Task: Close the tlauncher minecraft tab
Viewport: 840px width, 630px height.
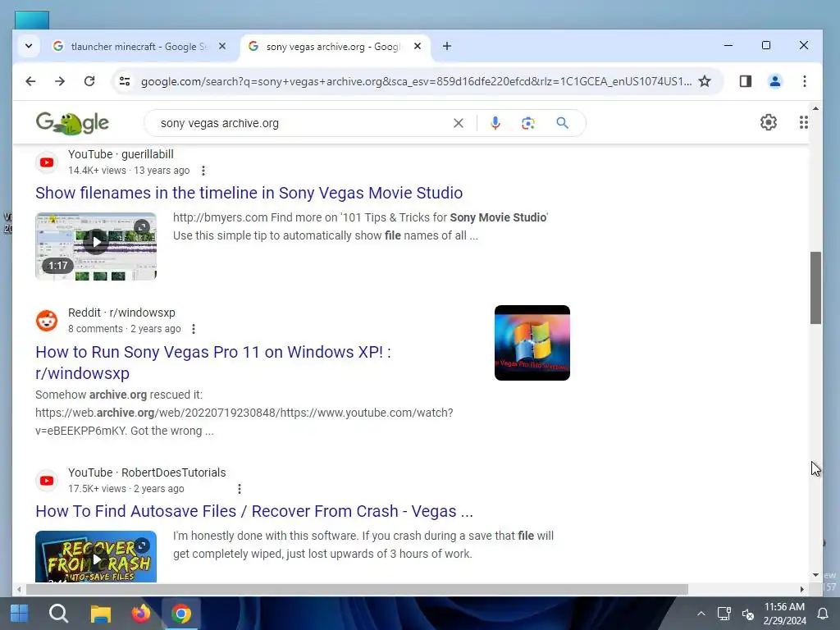Action: (x=222, y=47)
